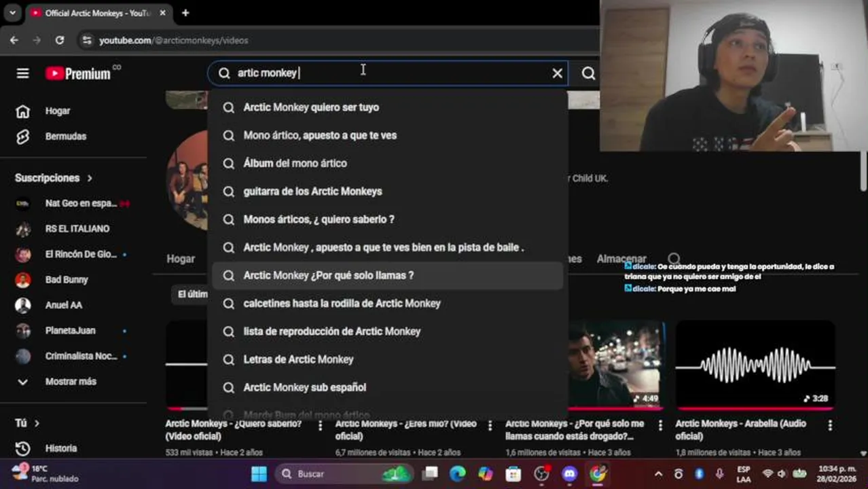Image resolution: width=868 pixels, height=489 pixels.
Task: Open Discord from the taskbar
Action: (570, 474)
